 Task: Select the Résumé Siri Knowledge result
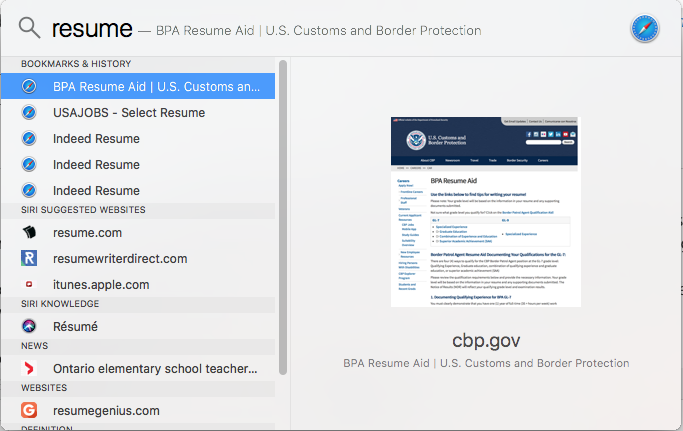tap(138, 326)
